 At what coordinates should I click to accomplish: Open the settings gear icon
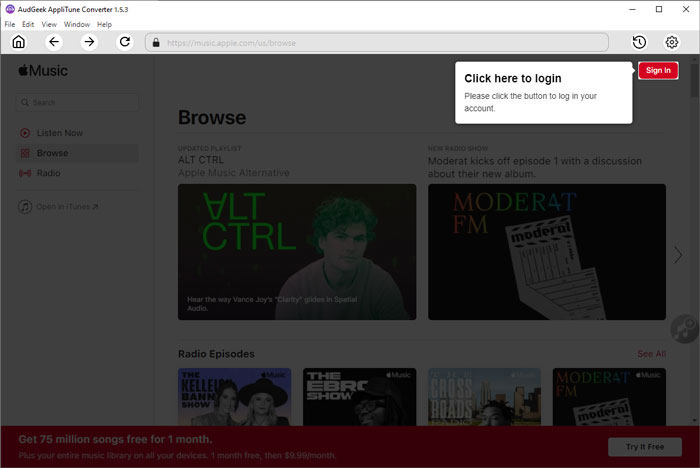pyautogui.click(x=671, y=42)
